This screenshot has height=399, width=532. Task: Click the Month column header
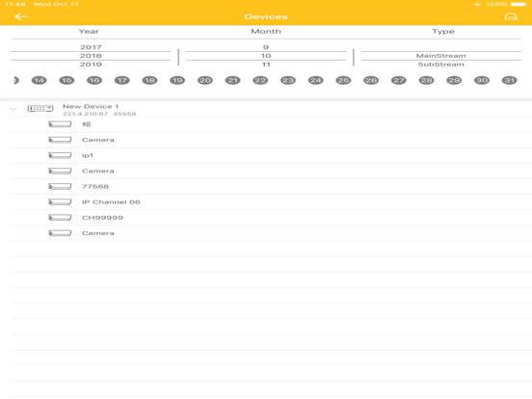[x=266, y=31]
